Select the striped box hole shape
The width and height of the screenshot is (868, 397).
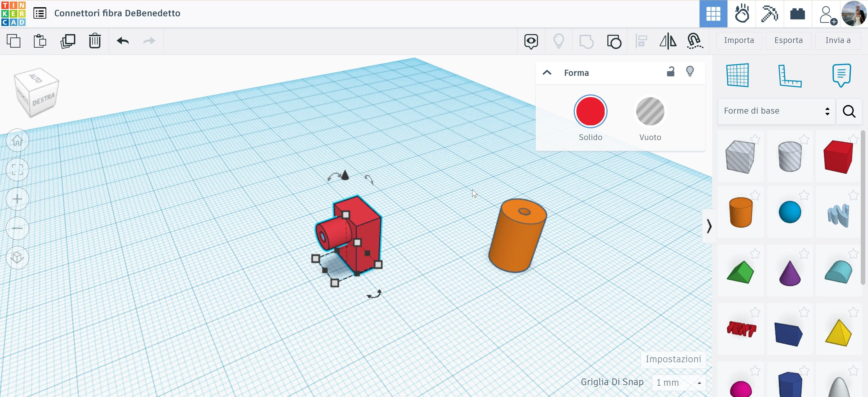(740, 156)
